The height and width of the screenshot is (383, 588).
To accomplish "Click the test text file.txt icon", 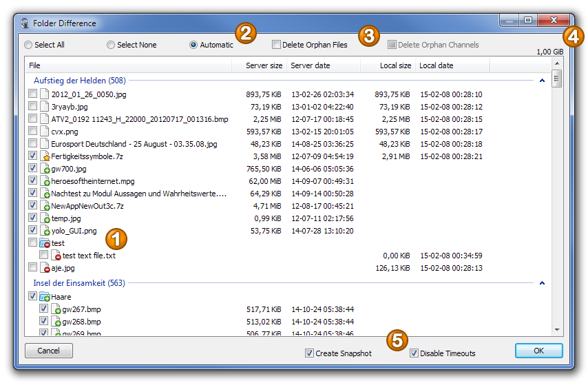I will pyautogui.click(x=56, y=256).
